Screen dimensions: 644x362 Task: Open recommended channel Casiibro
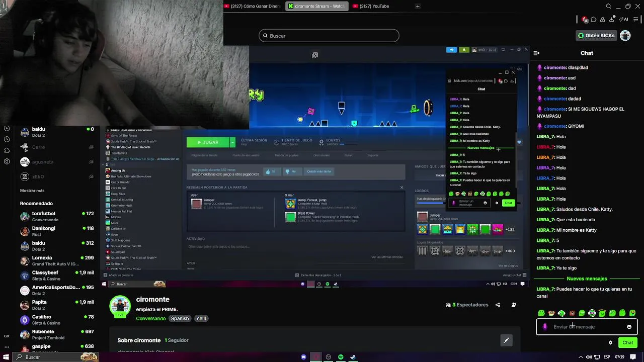pyautogui.click(x=56, y=320)
